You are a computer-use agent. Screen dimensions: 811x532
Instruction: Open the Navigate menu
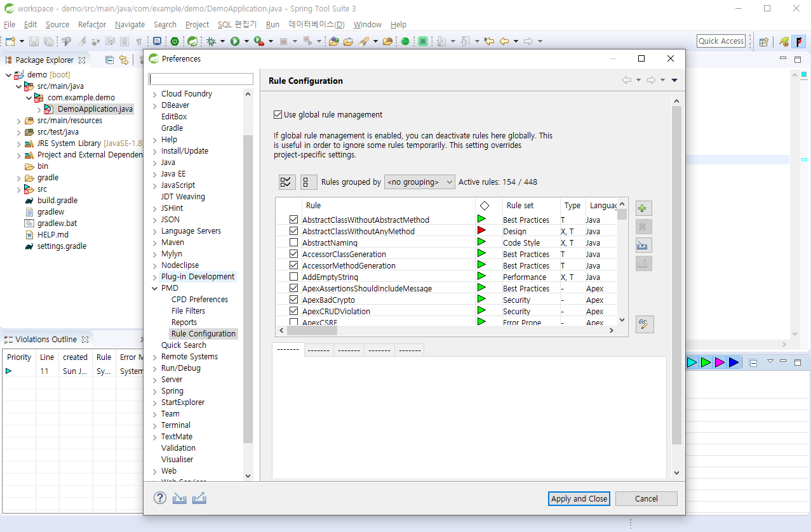click(130, 24)
